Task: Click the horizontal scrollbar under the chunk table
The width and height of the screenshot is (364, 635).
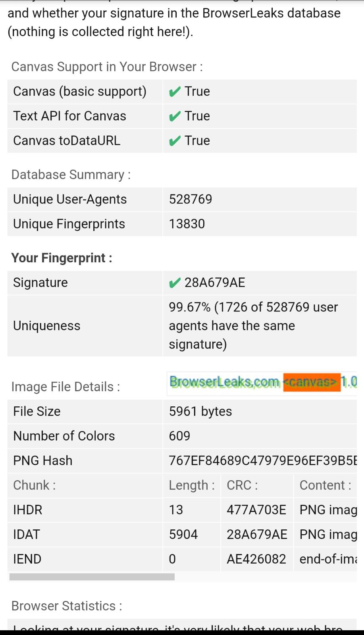Action: pyautogui.click(x=92, y=576)
